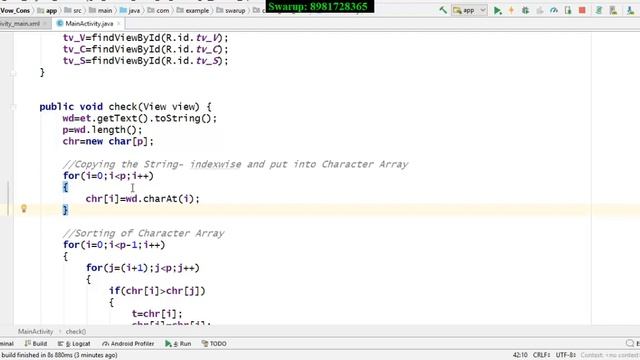Screen dimensions: 640x360
Task: Collapse the check method fold marker
Action: click(x=13, y=107)
